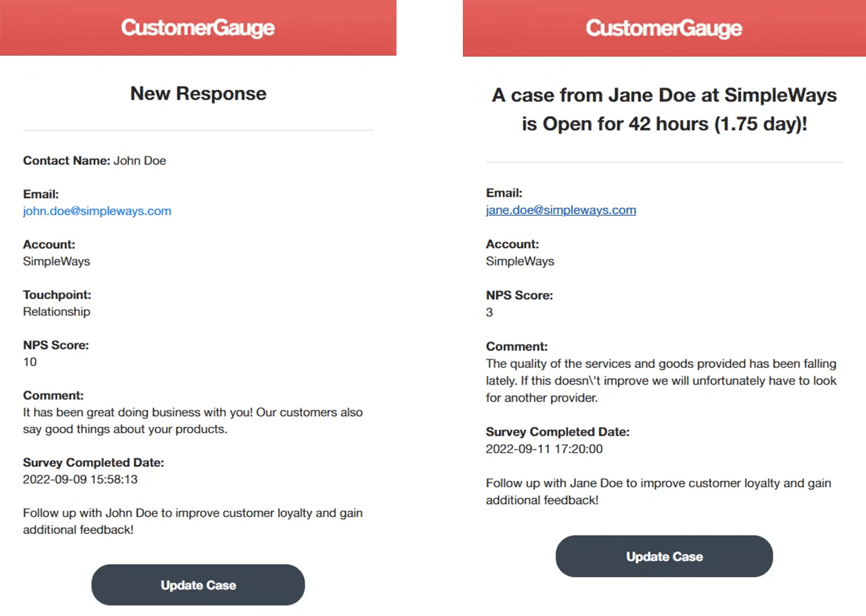Select the Contact Name John Doe line
This screenshot has height=616, width=866.
tap(94, 161)
